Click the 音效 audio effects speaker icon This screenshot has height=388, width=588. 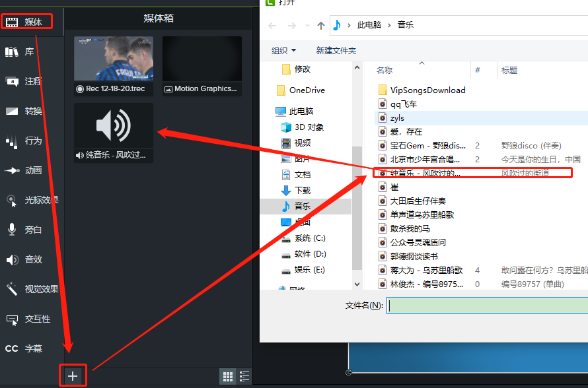coord(12,259)
